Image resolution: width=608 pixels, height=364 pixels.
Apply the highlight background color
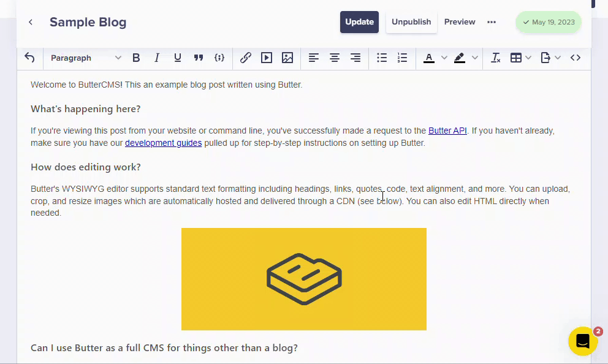pos(459,58)
